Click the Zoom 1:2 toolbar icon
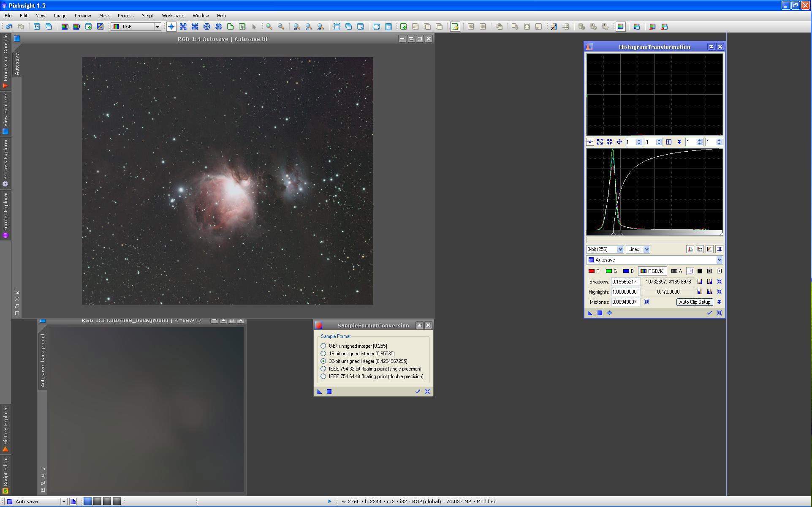 pyautogui.click(x=309, y=27)
